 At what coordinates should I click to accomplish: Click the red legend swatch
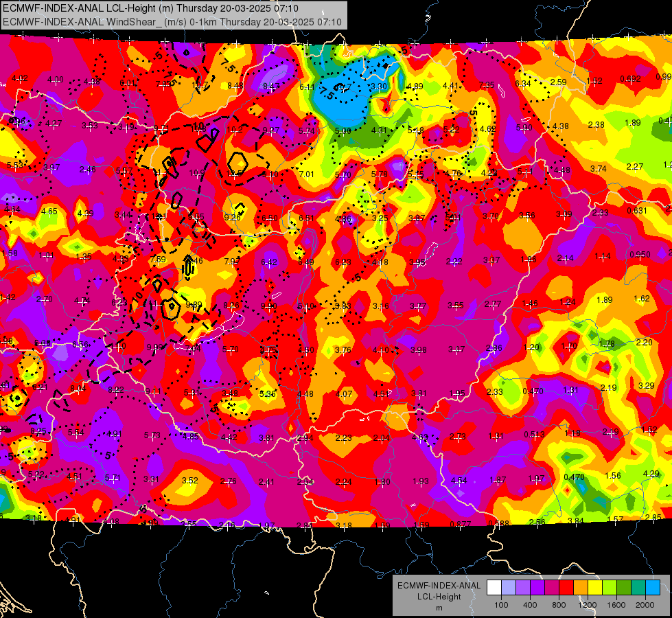[x=566, y=588]
